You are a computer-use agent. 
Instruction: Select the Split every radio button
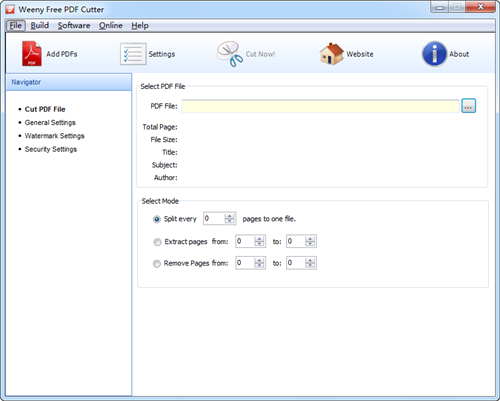coord(157,219)
